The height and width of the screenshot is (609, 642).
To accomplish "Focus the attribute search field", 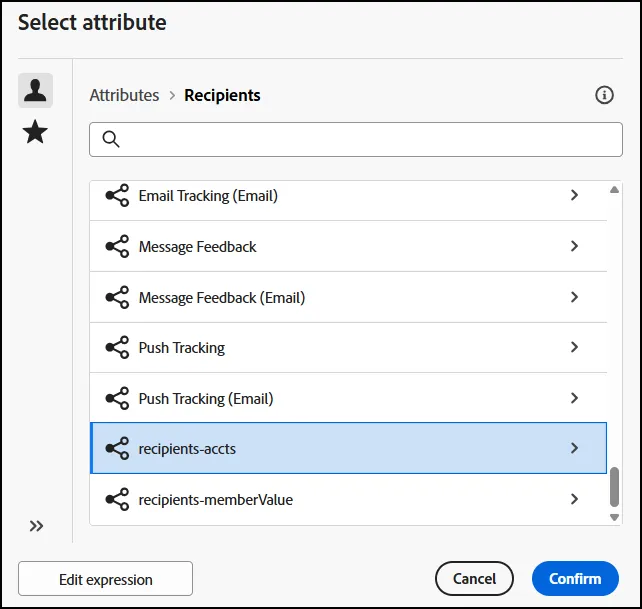I will pyautogui.click(x=356, y=139).
